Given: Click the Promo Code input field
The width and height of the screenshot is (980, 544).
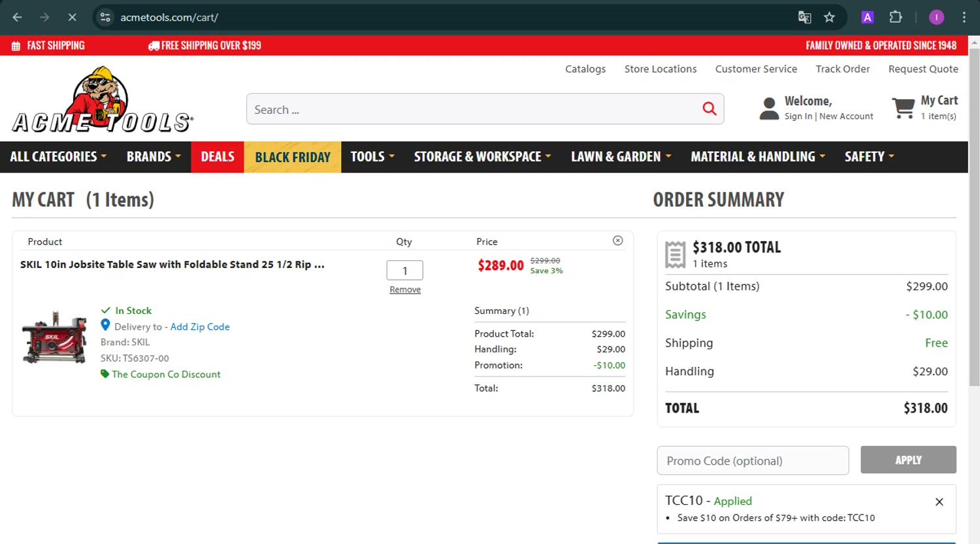Looking at the screenshot, I should pyautogui.click(x=753, y=460).
